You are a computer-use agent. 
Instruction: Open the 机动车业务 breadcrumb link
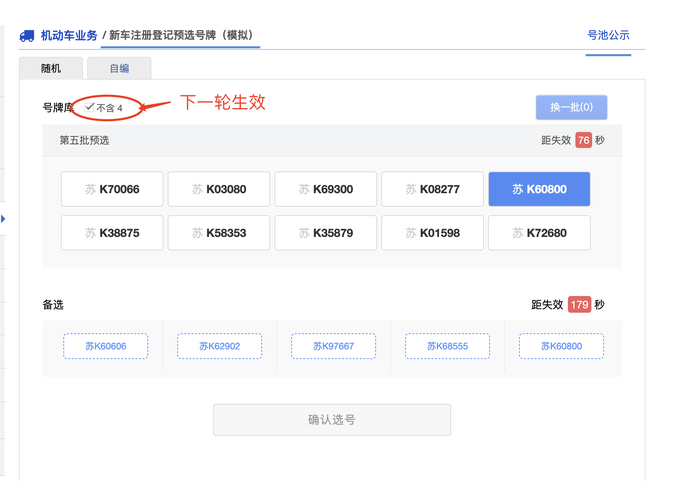click(69, 35)
